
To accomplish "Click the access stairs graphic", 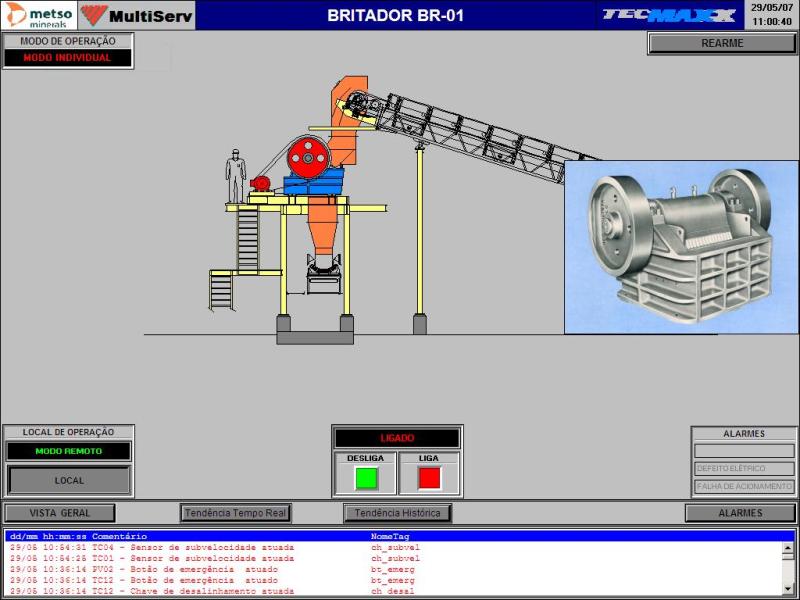I will (x=247, y=238).
